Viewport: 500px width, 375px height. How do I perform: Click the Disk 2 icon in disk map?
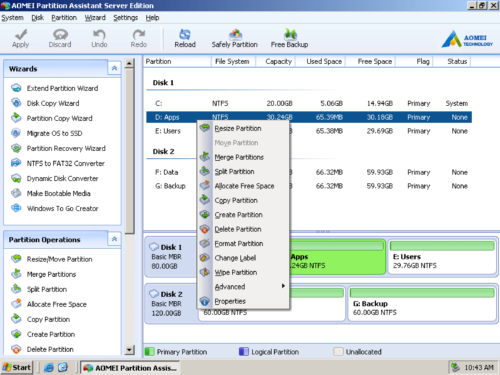coord(154,294)
